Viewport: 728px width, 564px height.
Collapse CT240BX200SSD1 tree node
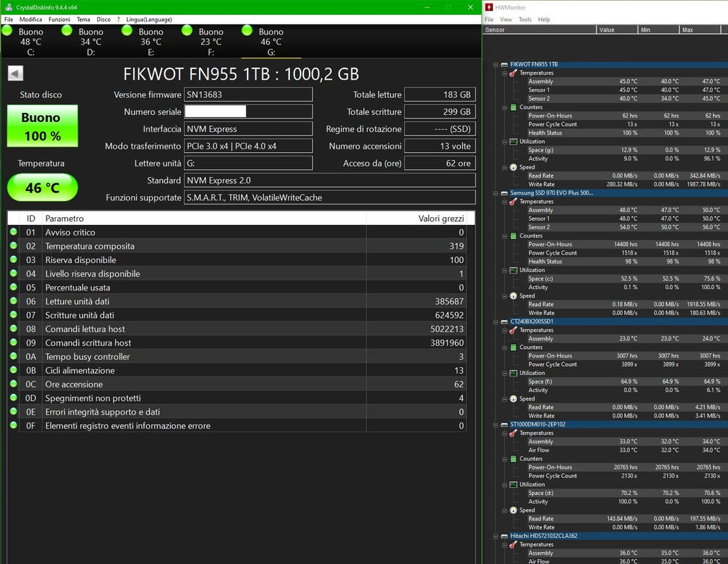click(x=495, y=321)
